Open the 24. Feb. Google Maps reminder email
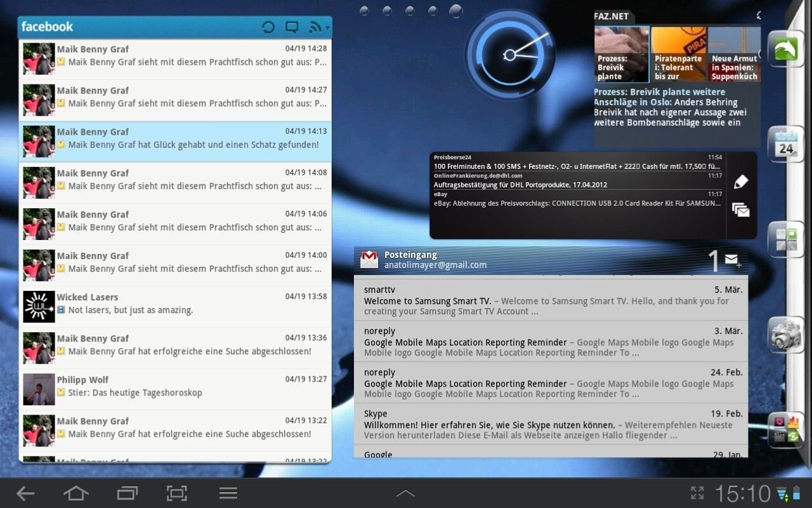This screenshot has height=508, width=812. [551, 383]
